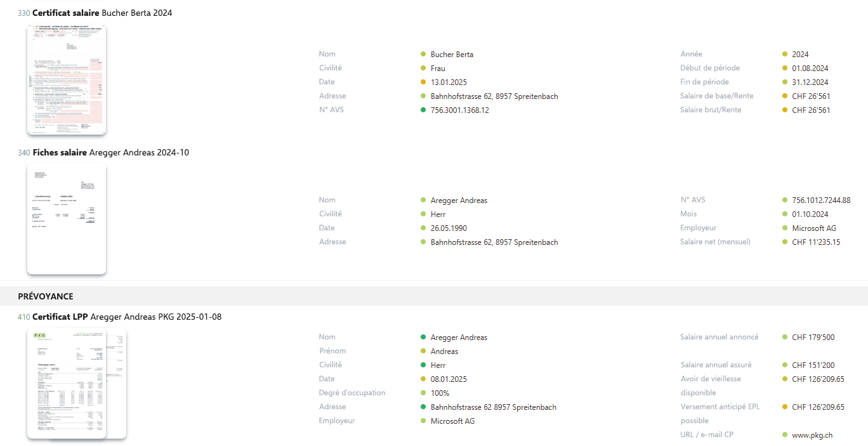Image resolution: width=868 pixels, height=446 pixels.
Task: Open the www.pkg.ch link
Action: (812, 435)
